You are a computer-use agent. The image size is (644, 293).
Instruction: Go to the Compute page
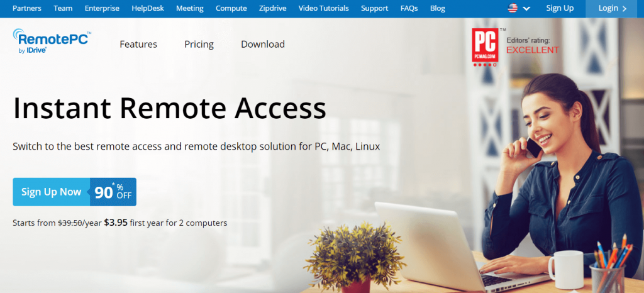(231, 8)
